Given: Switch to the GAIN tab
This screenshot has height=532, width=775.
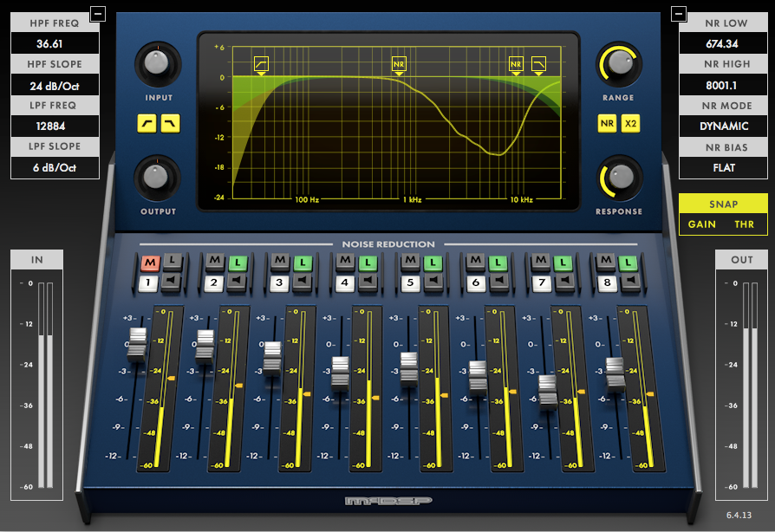Looking at the screenshot, I should click(x=700, y=224).
